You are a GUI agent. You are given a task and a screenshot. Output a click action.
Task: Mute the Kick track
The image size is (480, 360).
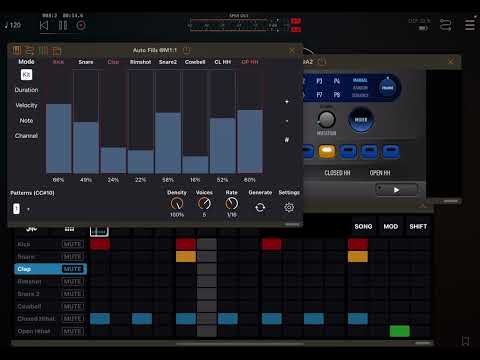point(73,244)
